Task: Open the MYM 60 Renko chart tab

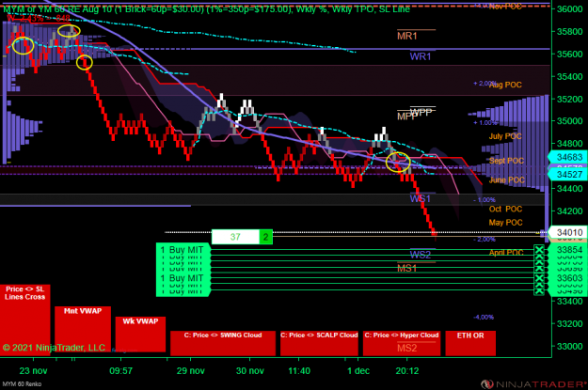Action: click(23, 384)
